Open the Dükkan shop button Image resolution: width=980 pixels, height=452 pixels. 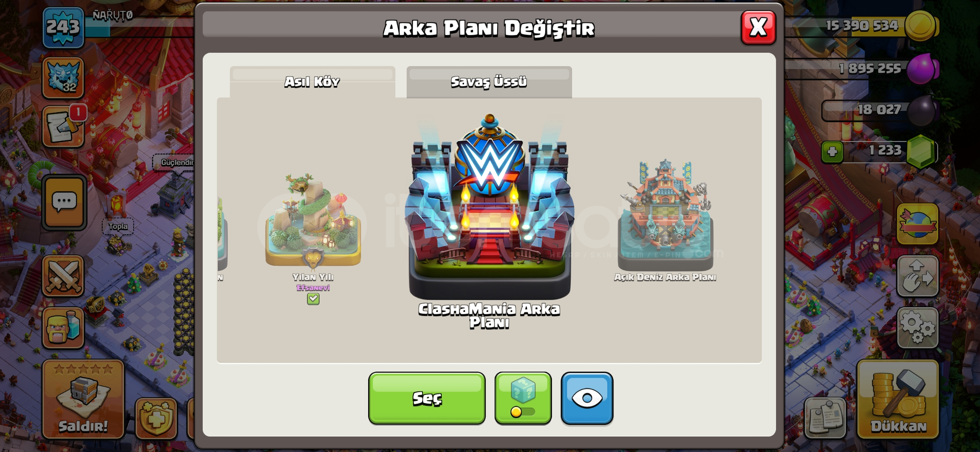coord(898,400)
